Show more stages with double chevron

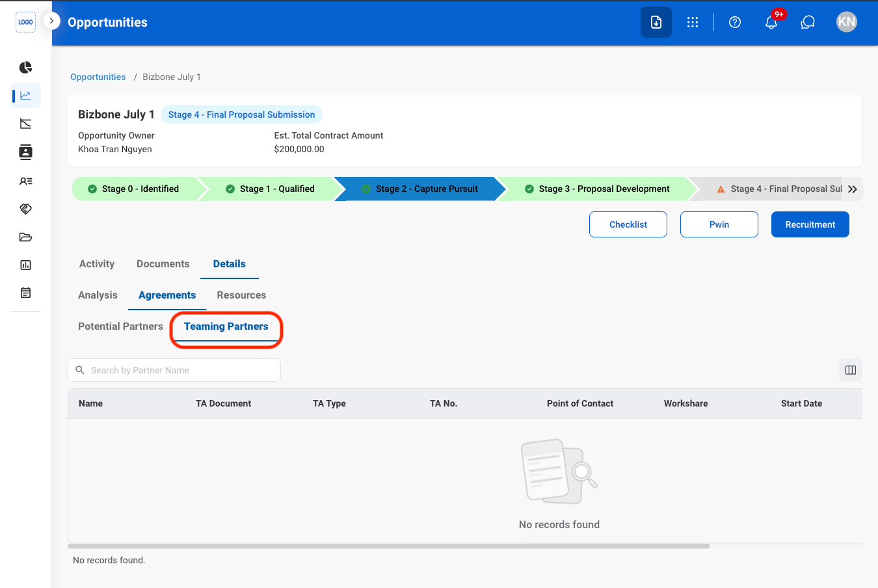852,189
